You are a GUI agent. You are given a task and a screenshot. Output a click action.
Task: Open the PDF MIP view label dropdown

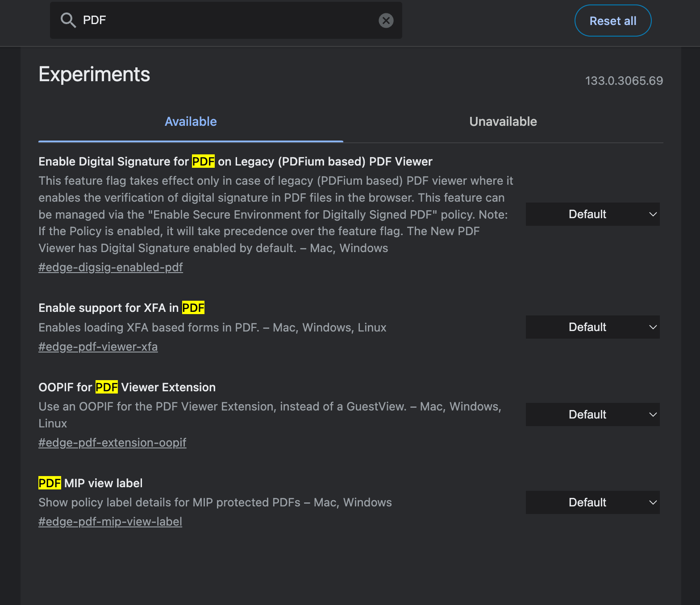pyautogui.click(x=592, y=502)
